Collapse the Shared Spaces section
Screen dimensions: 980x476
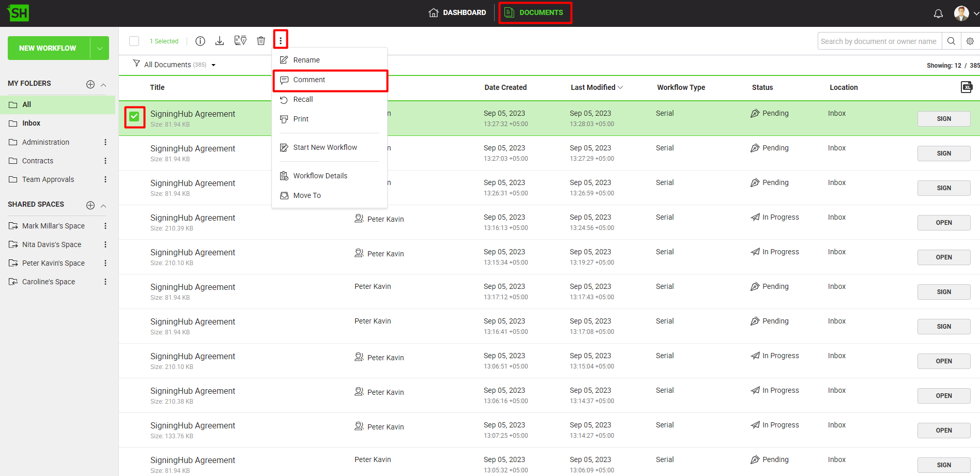pos(103,206)
